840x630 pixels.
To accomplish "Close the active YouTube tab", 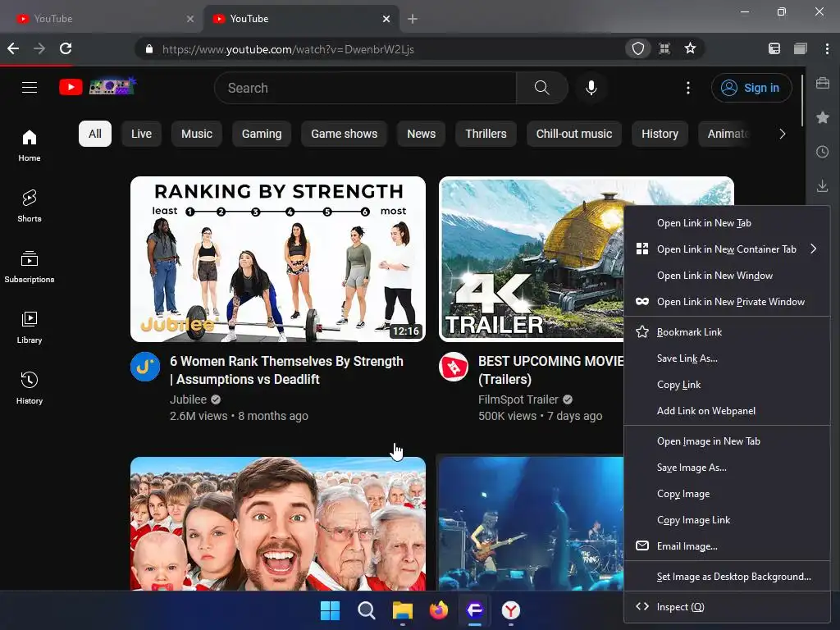I will pos(386,19).
